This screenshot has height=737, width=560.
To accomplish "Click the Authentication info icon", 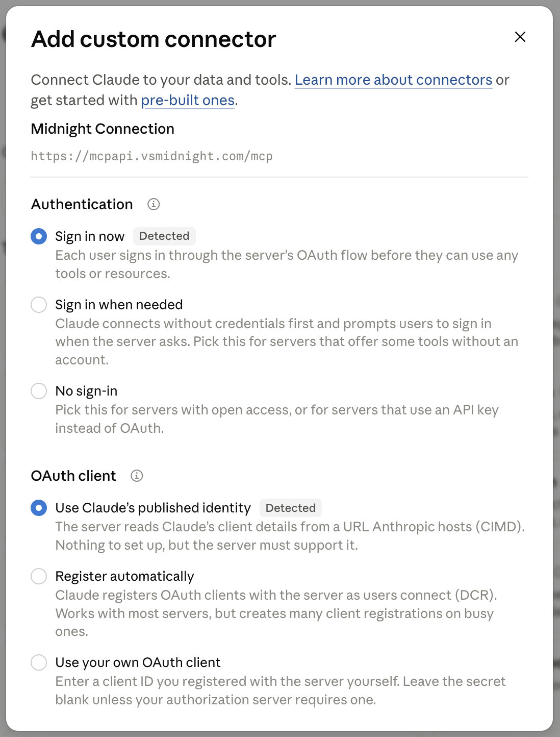I will click(x=154, y=204).
